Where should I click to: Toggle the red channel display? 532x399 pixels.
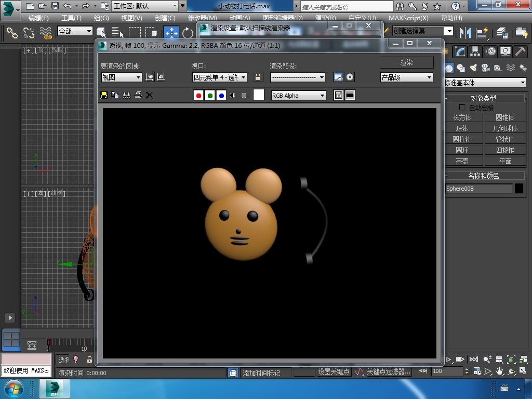198,96
